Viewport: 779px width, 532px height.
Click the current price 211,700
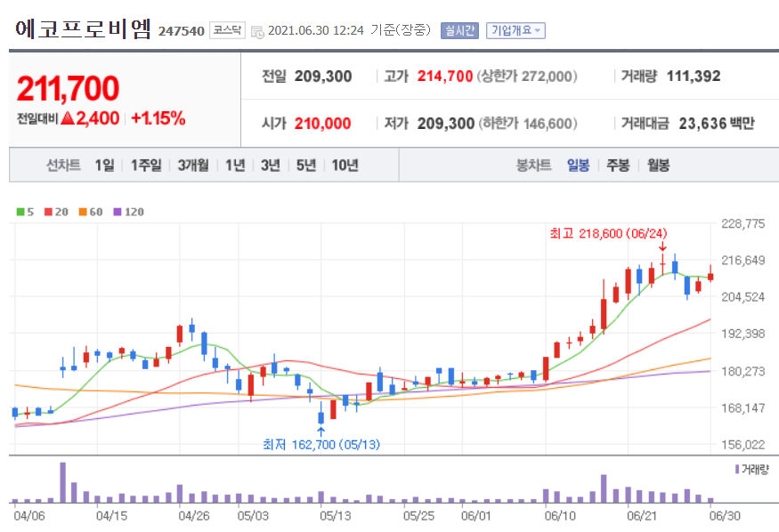(68, 88)
